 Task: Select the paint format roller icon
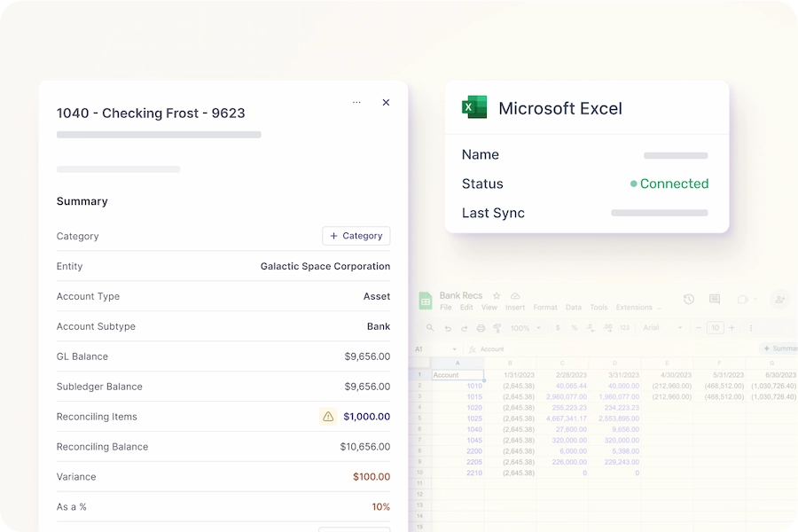497,328
